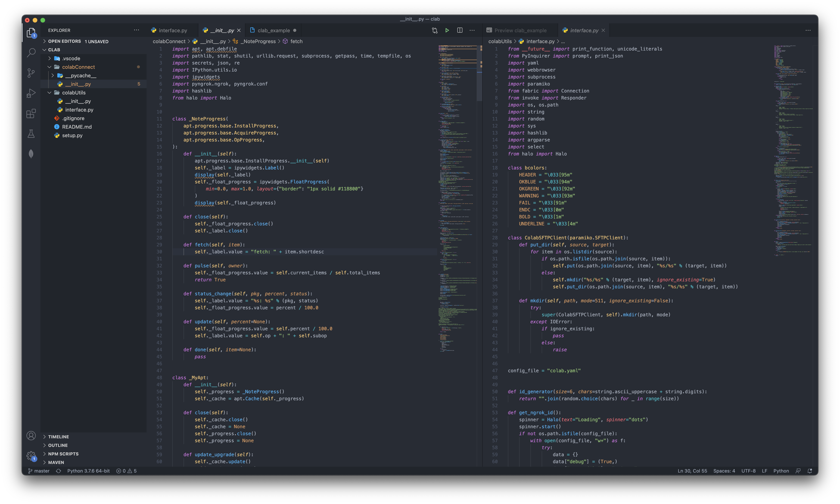
Task: Click the Open Changes compare icon
Action: click(x=435, y=30)
